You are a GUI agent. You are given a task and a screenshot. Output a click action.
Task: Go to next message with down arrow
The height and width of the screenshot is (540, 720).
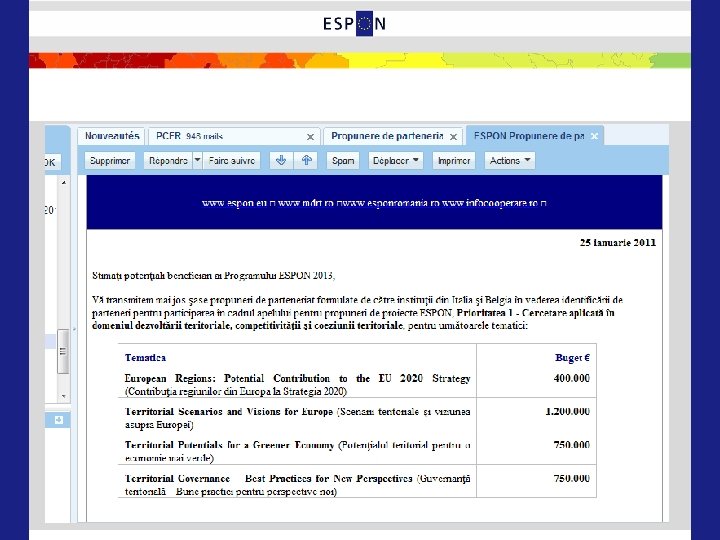coord(281,161)
